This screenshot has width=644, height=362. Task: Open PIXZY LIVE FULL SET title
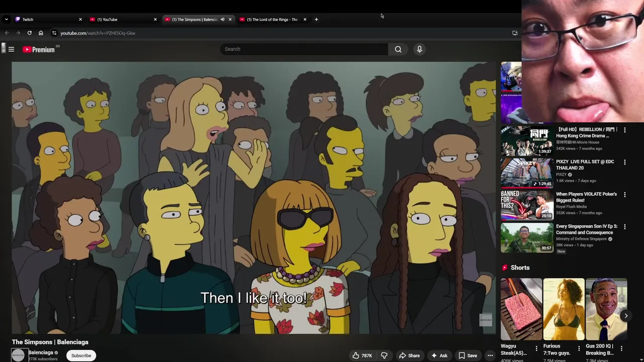585,165
